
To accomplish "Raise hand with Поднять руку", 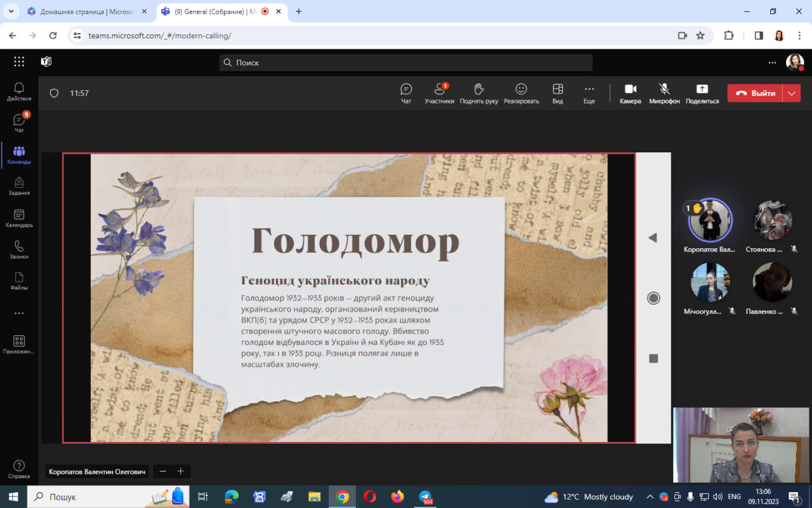I will 479,93.
